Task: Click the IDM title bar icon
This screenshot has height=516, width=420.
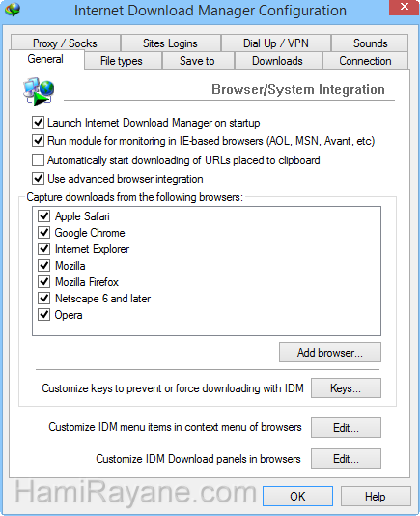Action: [13, 10]
